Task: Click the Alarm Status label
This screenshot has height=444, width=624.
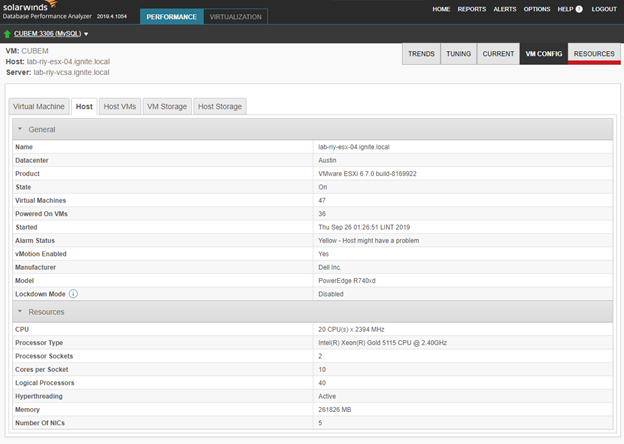Action: click(x=35, y=241)
